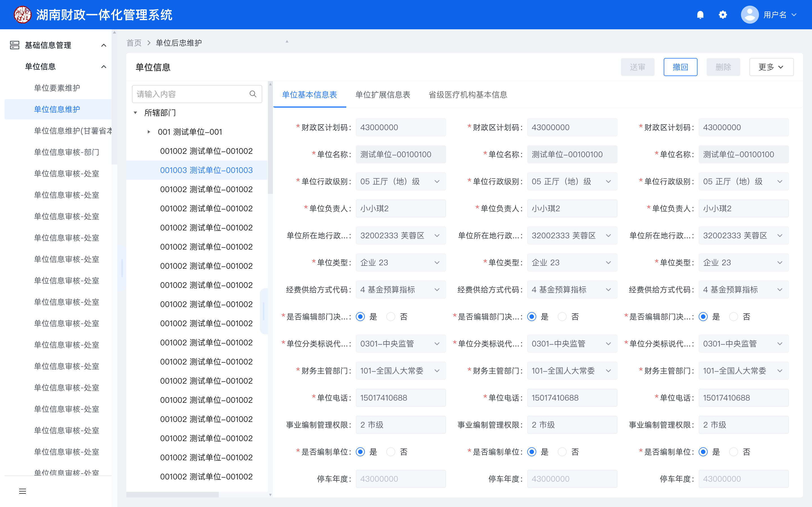Click the Hunan finance system logo
Image resolution: width=812 pixels, height=507 pixels.
(22, 15)
